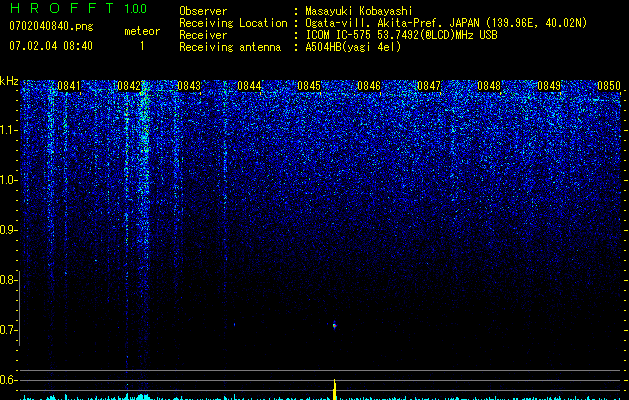Click the 0841 time marker
Viewport: 629px width, 400px height.
(69, 86)
